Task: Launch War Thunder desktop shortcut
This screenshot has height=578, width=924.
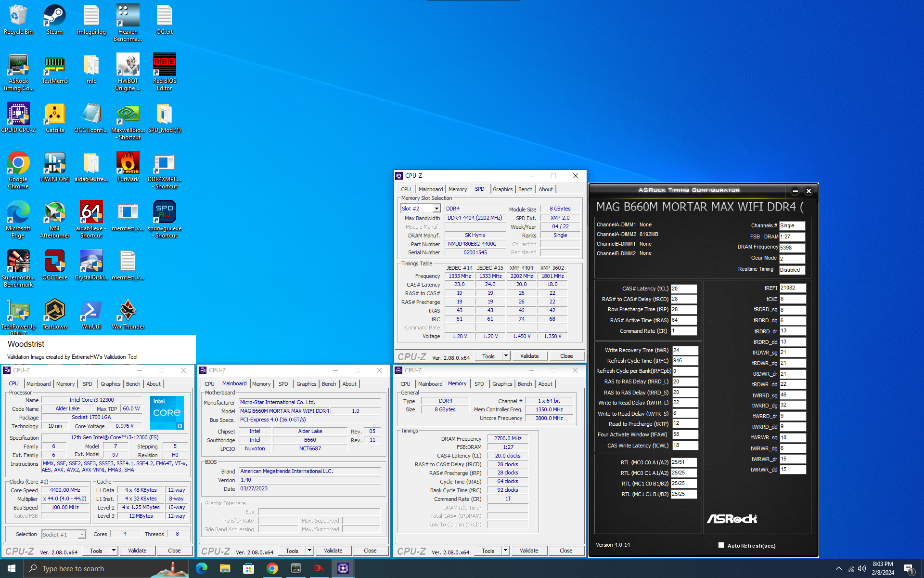Action: pyautogui.click(x=128, y=315)
